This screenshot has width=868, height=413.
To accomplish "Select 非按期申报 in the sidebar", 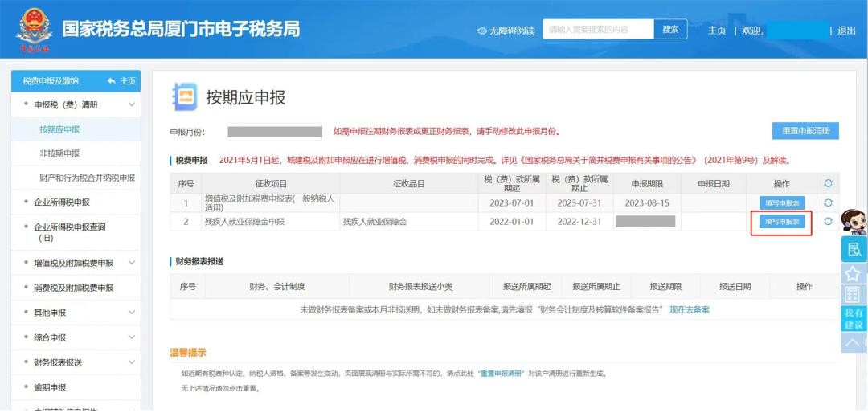I will [x=59, y=153].
